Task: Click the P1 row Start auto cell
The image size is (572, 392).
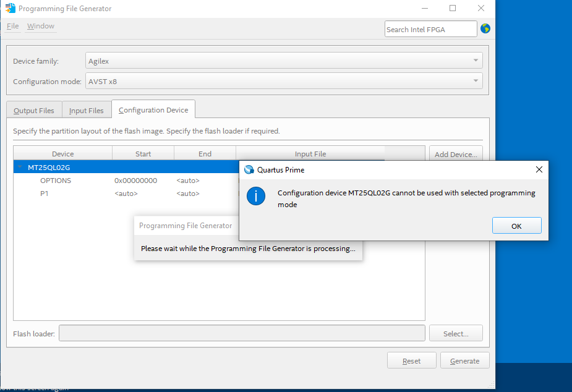Action: click(x=126, y=194)
